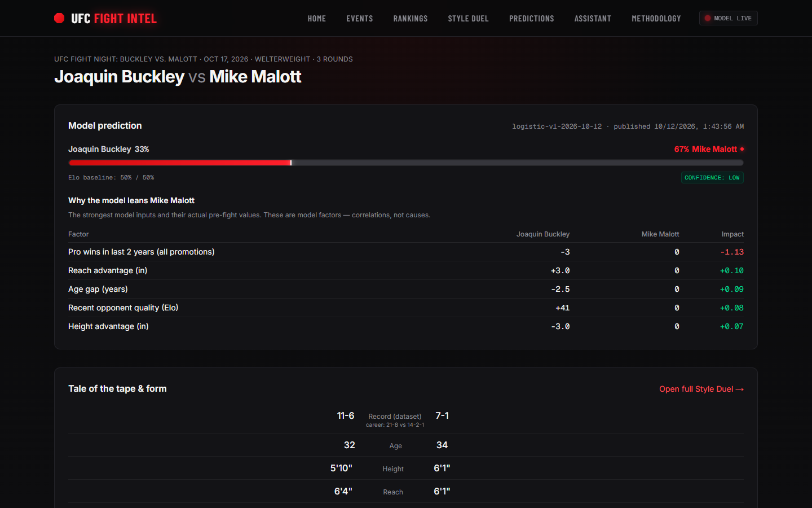
Task: Click the Impact column header
Action: (732, 234)
